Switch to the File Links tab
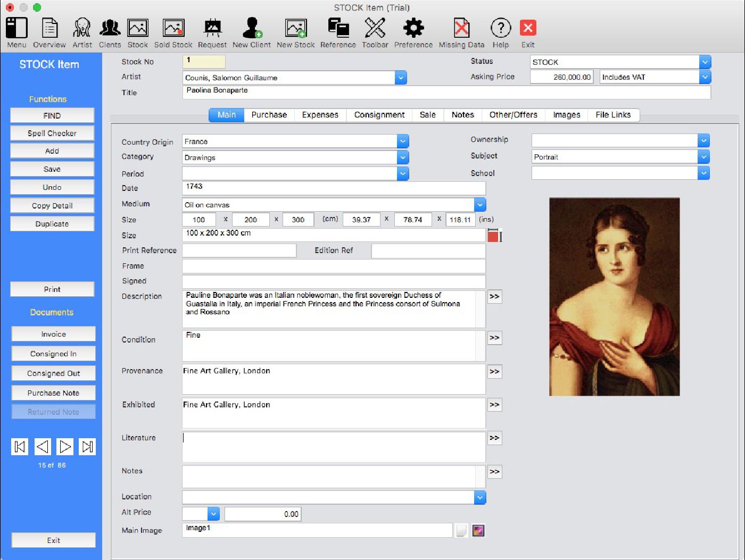This screenshot has width=745, height=560. [x=613, y=115]
